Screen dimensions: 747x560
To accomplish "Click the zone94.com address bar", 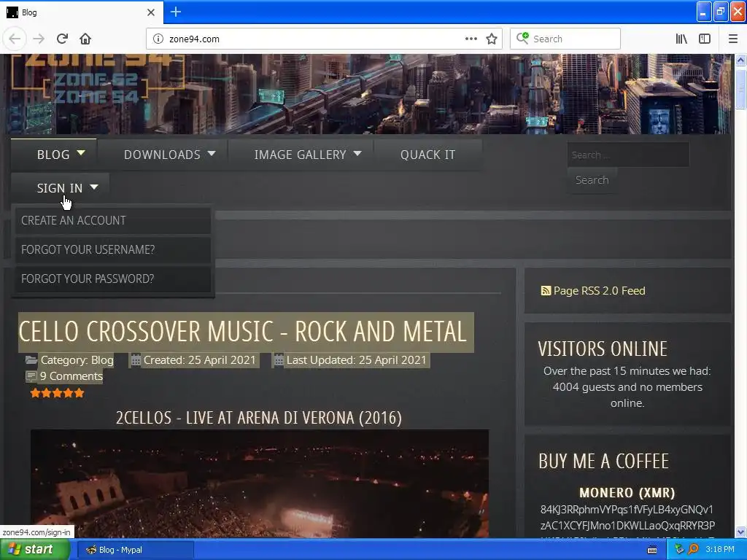I will point(314,39).
